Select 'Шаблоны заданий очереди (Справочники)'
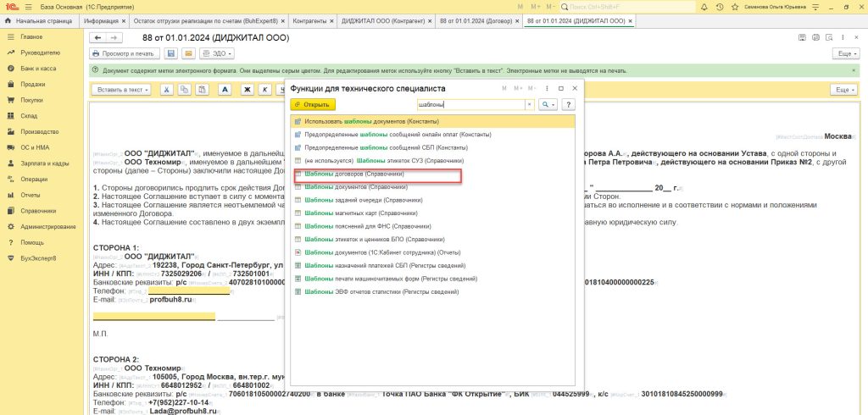Image resolution: width=868 pixels, height=415 pixels. tap(433, 200)
